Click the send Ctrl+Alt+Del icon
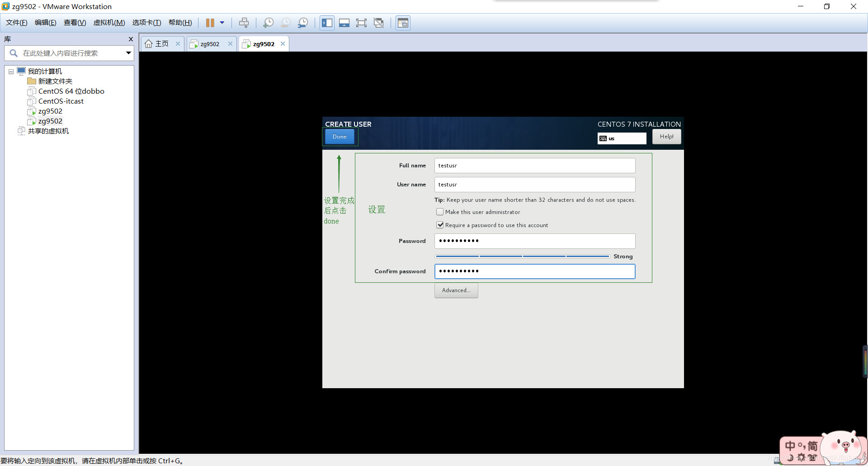868x466 pixels. tap(244, 23)
